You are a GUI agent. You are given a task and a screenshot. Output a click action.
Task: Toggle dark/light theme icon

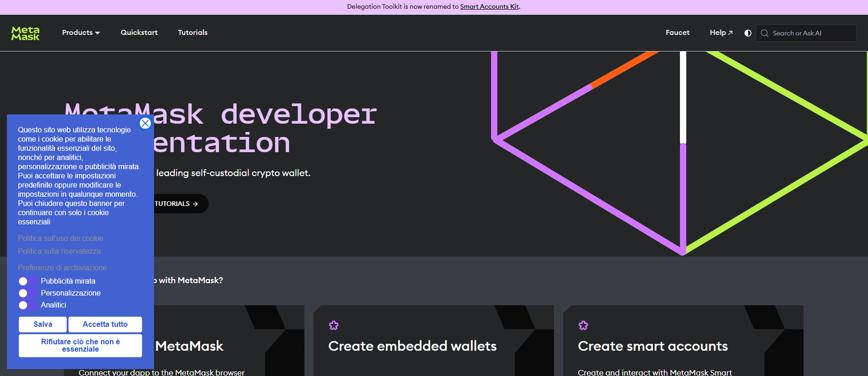click(x=748, y=33)
